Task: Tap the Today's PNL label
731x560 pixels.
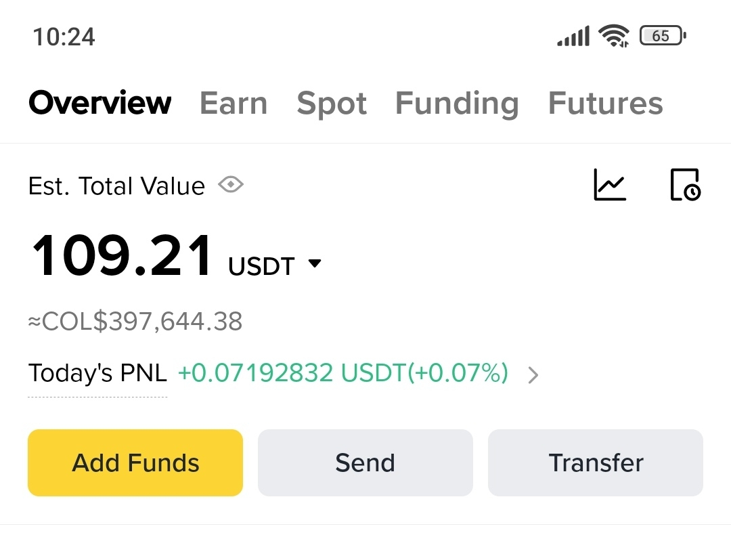Action: (x=97, y=373)
